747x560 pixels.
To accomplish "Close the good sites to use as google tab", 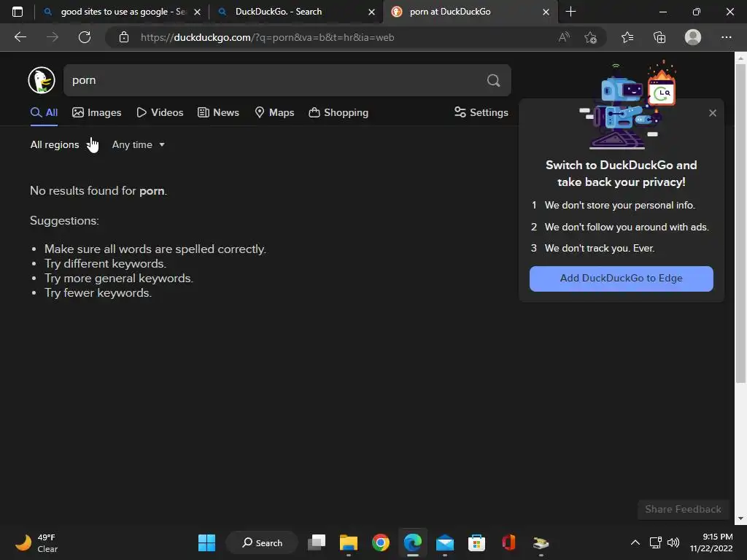I will click(197, 12).
